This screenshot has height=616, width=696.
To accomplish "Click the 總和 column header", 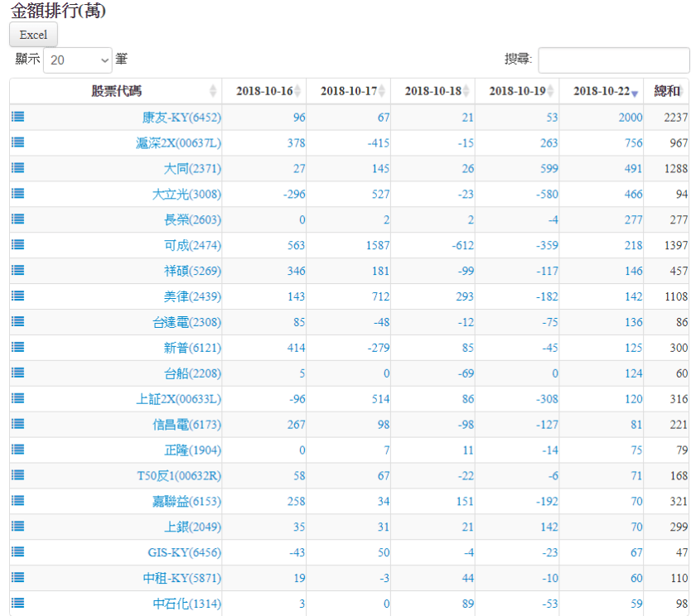I will point(666,91).
